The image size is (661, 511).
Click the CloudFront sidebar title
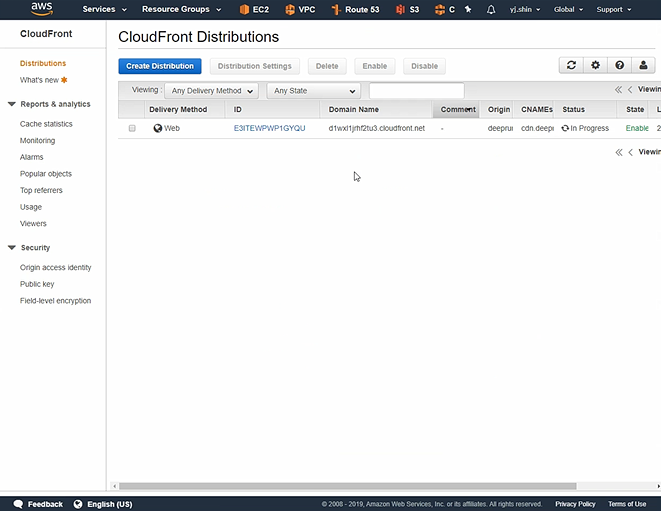pos(46,34)
